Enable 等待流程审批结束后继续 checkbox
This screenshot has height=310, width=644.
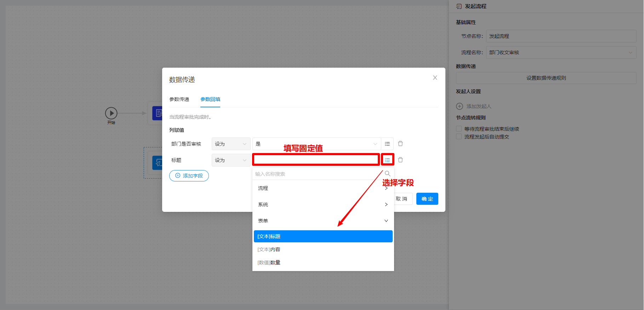tap(459, 129)
